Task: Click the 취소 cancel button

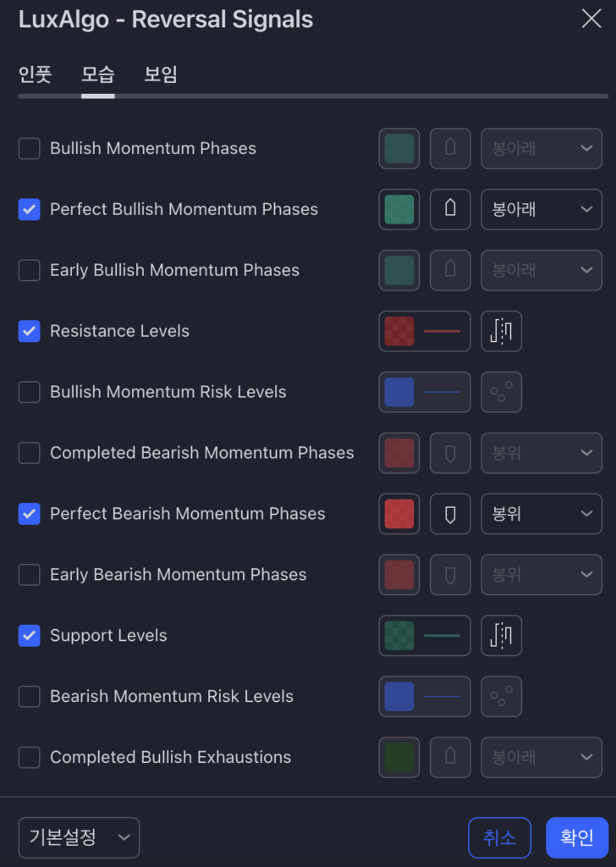Action: (499, 838)
